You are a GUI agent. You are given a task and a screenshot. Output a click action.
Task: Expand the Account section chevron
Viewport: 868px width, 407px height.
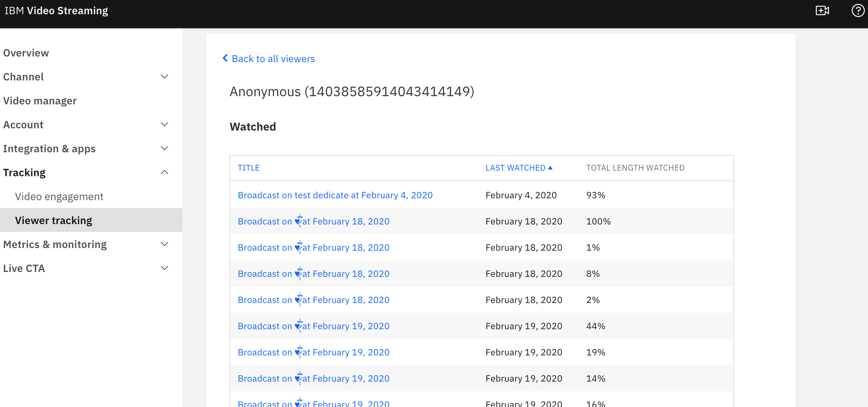click(x=164, y=125)
